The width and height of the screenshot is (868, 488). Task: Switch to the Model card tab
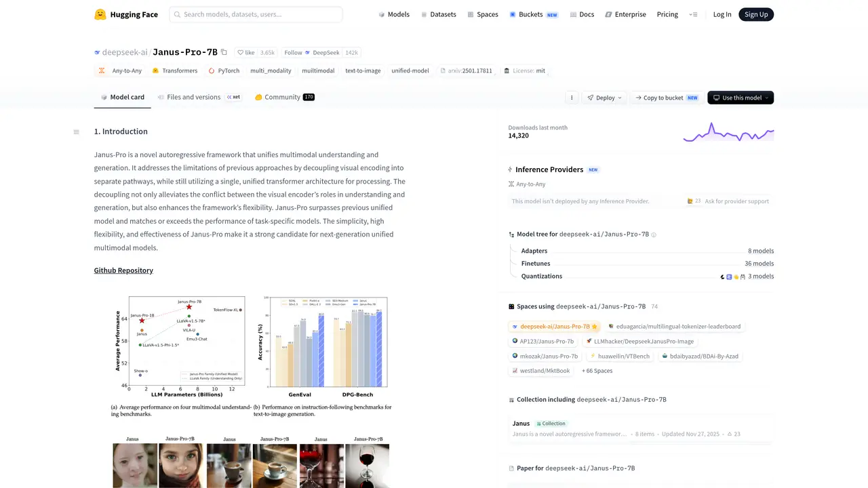coord(123,98)
